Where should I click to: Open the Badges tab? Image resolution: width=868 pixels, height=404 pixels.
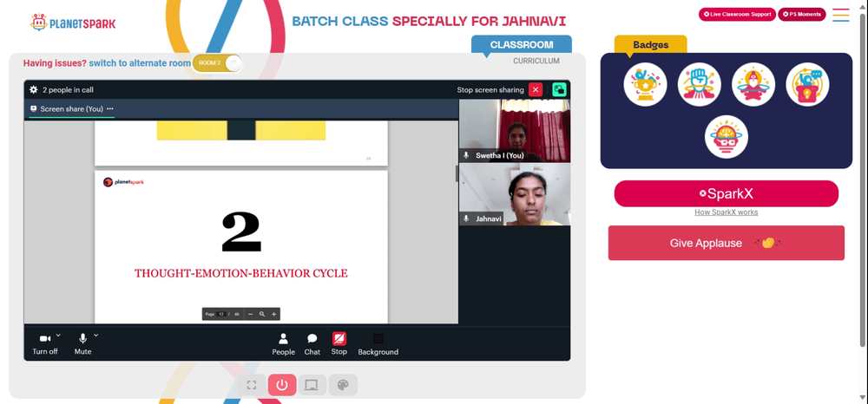(650, 45)
